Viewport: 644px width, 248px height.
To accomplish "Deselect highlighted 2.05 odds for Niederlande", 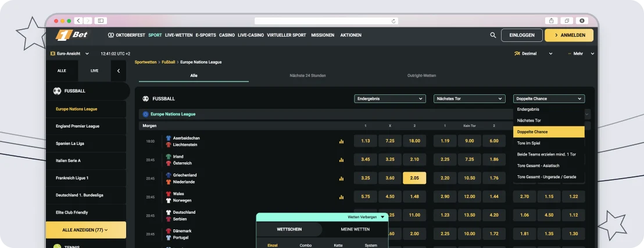I will coord(414,178).
